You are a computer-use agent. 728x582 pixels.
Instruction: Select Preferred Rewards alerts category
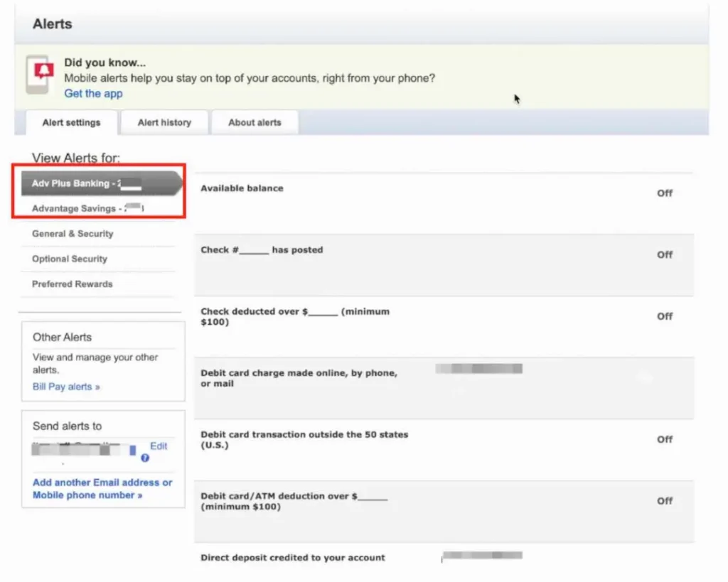point(72,284)
